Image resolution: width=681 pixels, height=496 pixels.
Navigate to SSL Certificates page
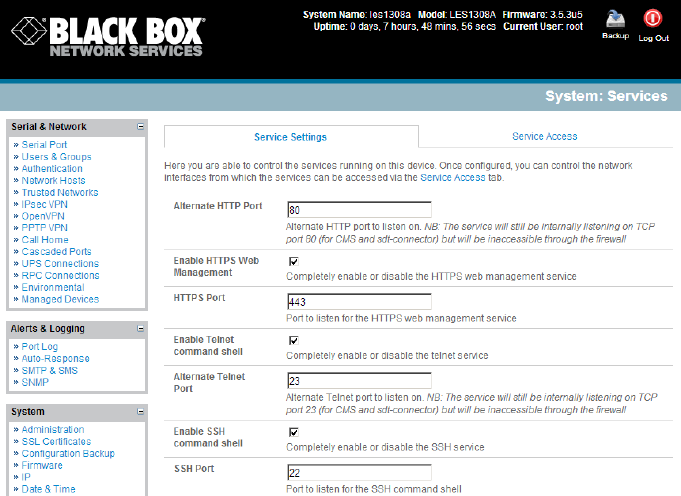(x=56, y=441)
